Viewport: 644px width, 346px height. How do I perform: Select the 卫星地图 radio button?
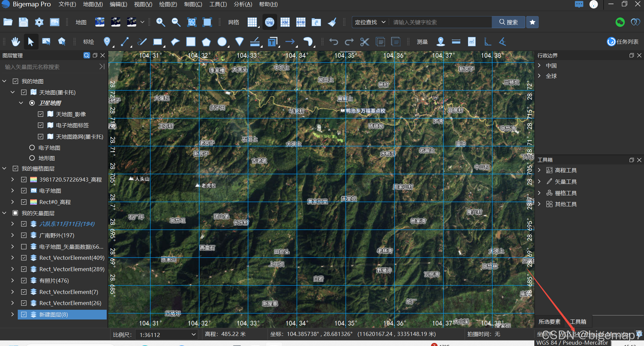click(x=32, y=103)
